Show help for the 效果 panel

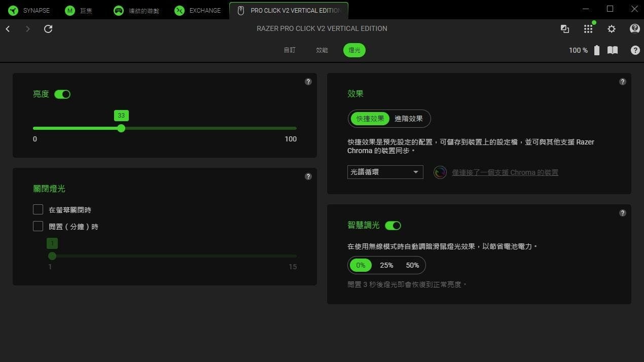(x=623, y=82)
